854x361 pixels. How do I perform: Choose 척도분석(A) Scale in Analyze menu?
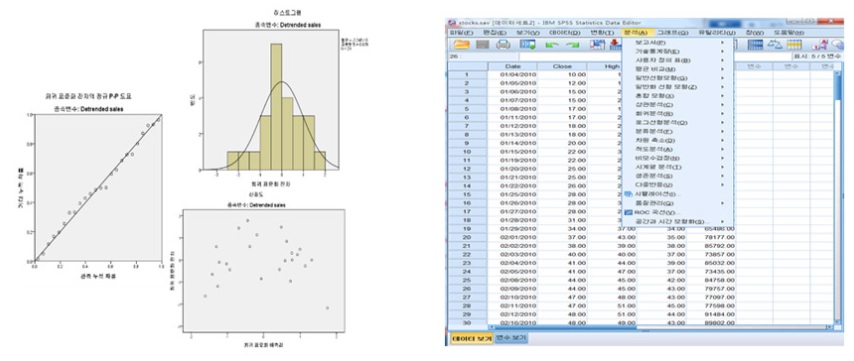678,149
